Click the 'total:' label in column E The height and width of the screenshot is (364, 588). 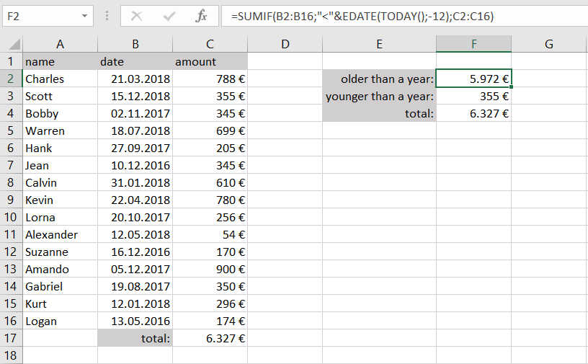(379, 113)
